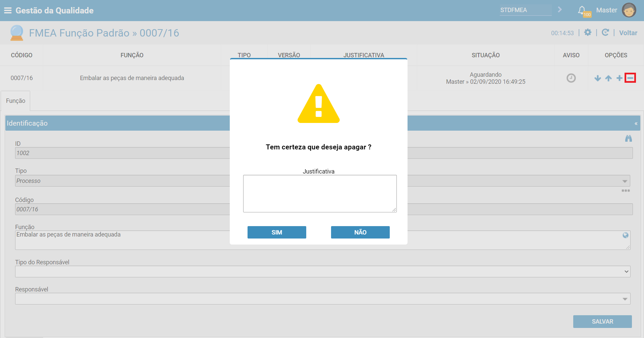This screenshot has height=338, width=644.
Task: Click the minus delete option icon
Action: (x=630, y=78)
